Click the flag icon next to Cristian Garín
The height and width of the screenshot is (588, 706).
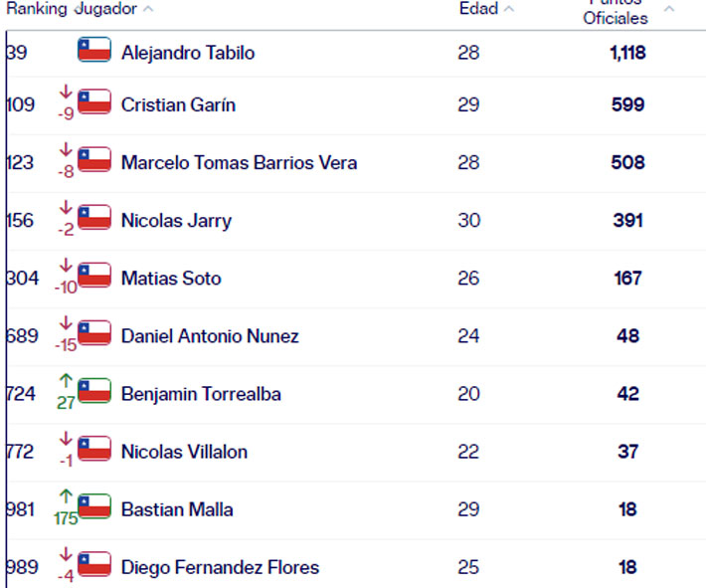point(94,103)
